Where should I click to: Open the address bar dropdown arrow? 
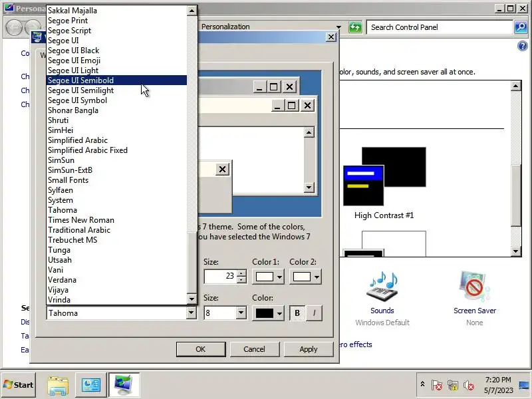[338, 27]
